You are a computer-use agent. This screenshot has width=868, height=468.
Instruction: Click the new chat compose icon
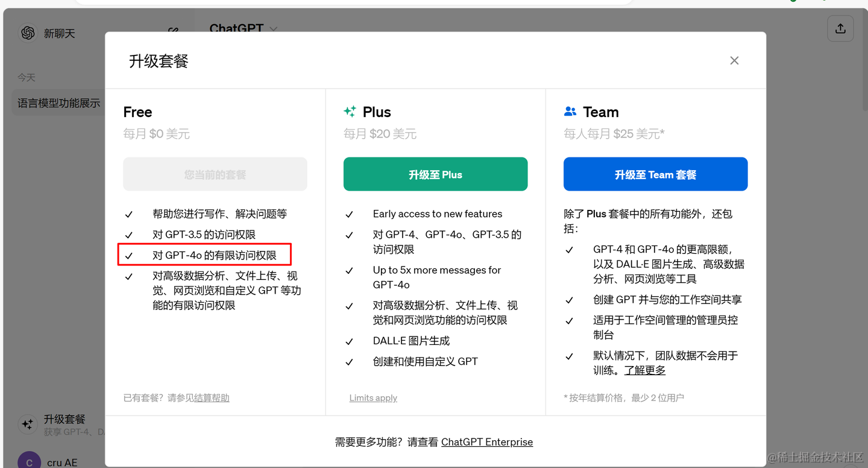point(174,30)
